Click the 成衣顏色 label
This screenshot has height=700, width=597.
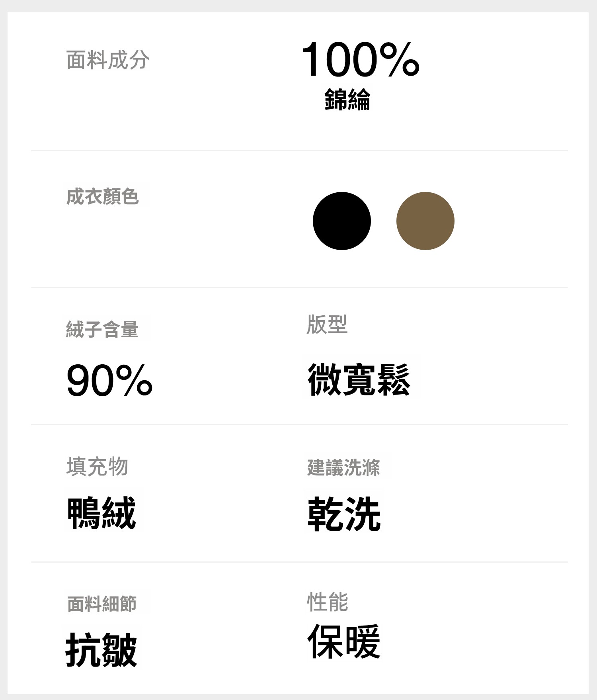102,196
